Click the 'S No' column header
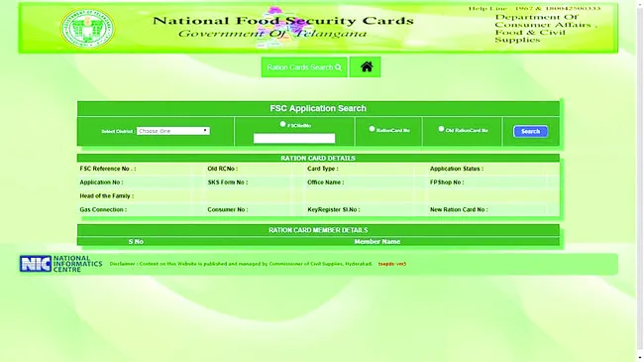Image resolution: width=644 pixels, height=362 pixels. coord(136,242)
